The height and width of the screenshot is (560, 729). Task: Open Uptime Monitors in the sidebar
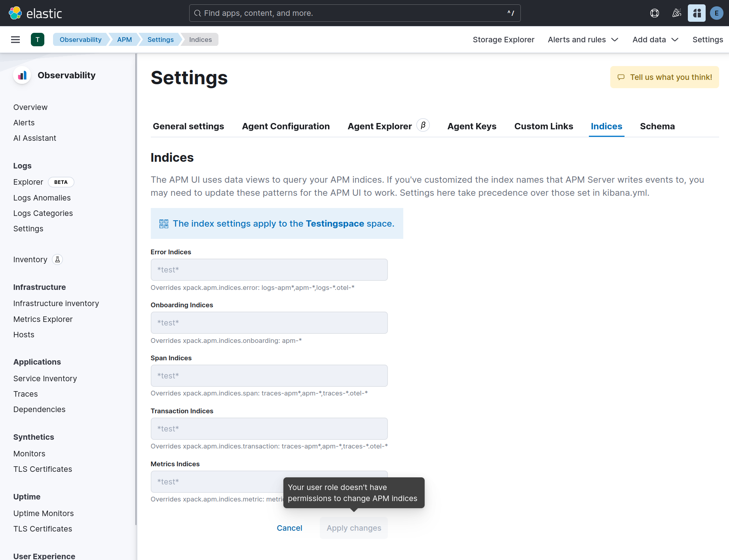coord(44,513)
